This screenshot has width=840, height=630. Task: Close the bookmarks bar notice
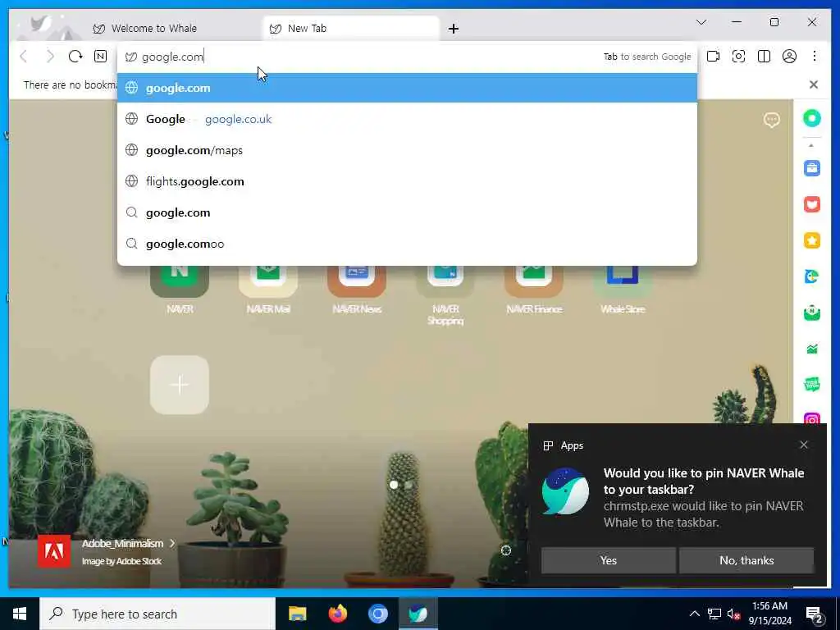click(813, 84)
